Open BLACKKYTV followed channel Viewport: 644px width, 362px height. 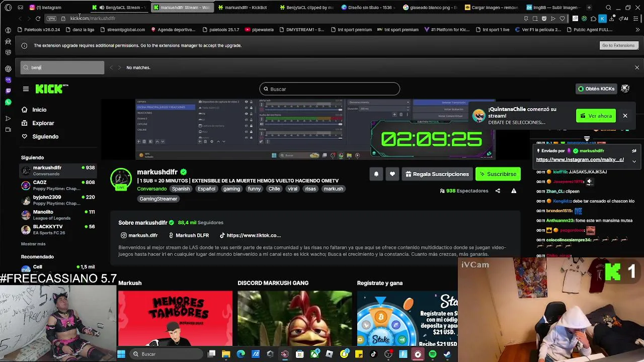[x=58, y=230]
